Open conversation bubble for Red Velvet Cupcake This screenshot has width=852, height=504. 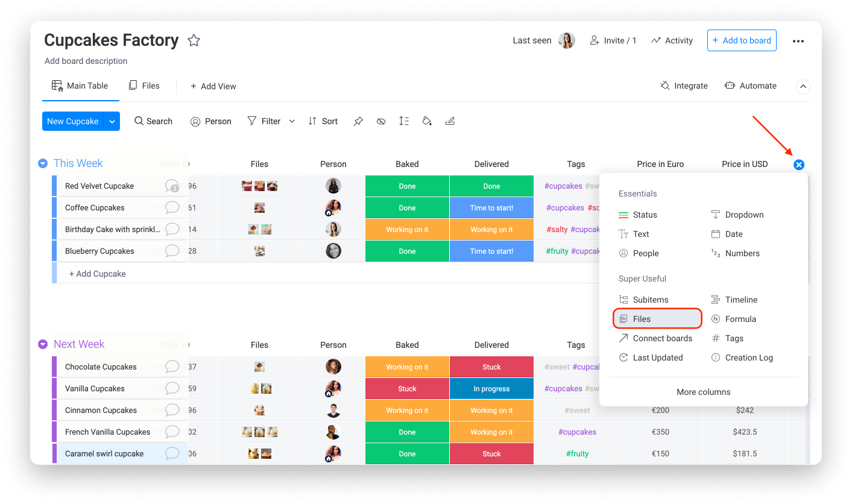pyautogui.click(x=172, y=186)
